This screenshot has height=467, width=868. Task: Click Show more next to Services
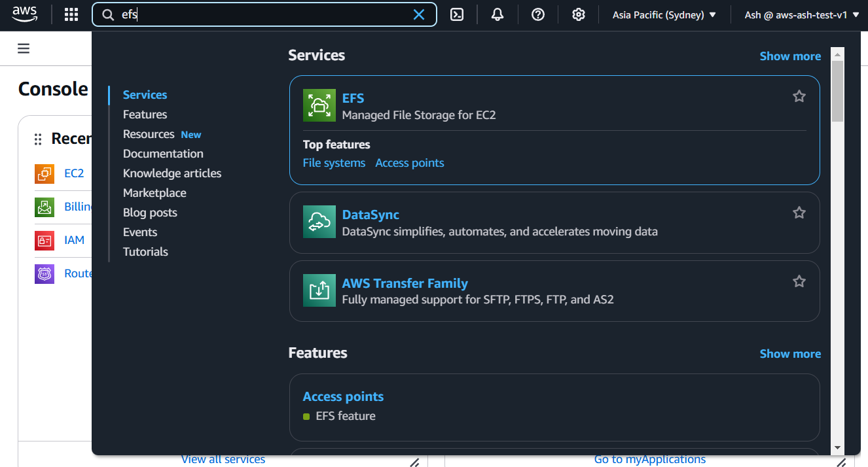point(790,56)
